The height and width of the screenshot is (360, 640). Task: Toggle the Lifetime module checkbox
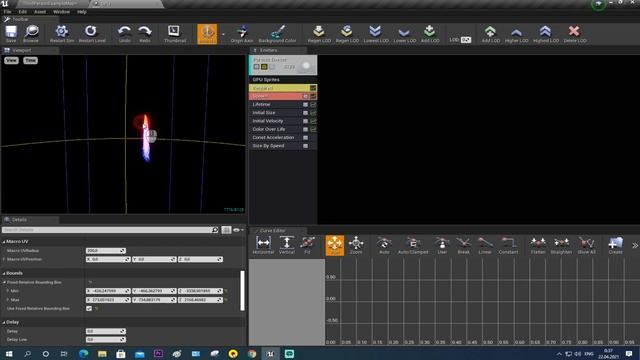[305, 104]
